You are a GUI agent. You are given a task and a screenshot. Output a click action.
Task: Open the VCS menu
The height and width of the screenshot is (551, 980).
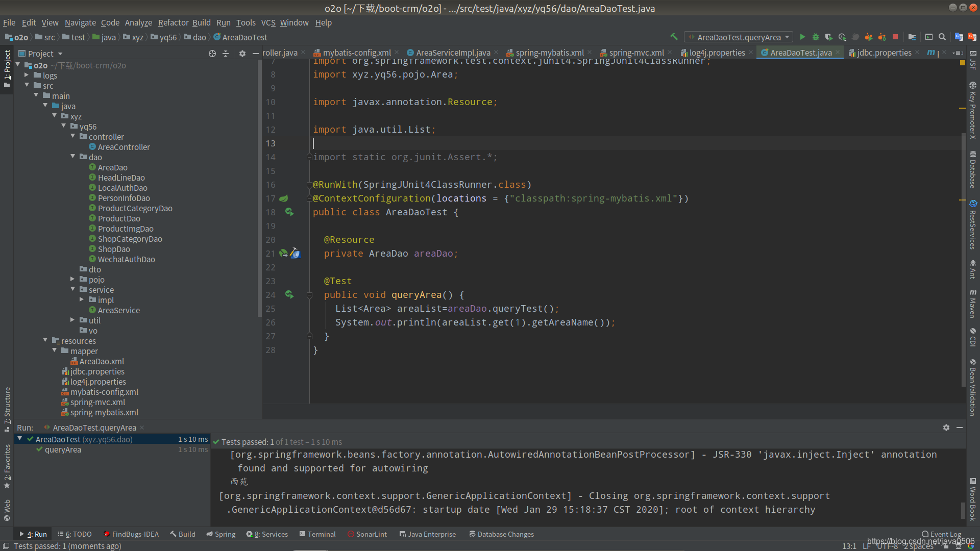(x=268, y=22)
